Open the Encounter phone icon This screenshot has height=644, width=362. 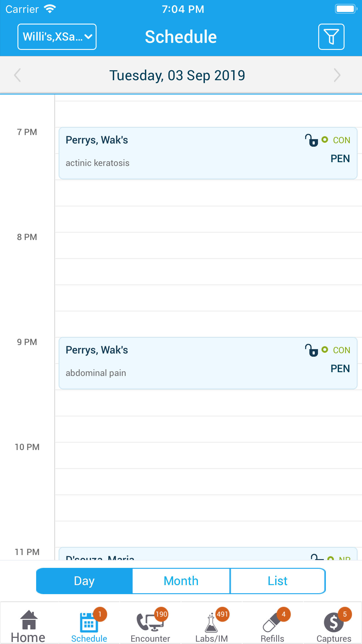150,622
